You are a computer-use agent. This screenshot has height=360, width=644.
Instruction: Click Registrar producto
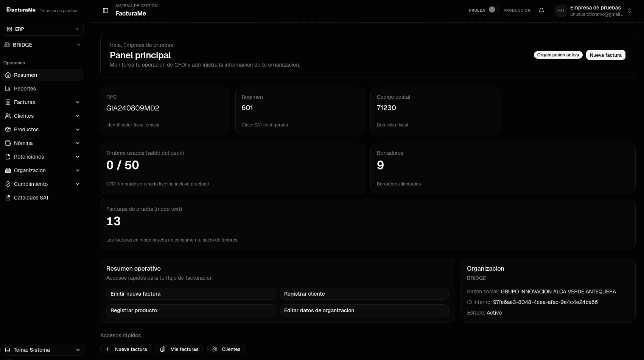(191, 310)
